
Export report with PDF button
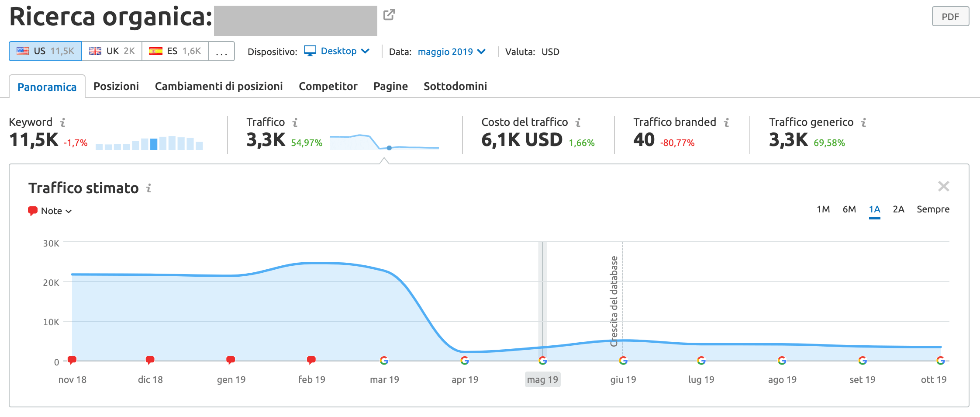click(x=950, y=17)
